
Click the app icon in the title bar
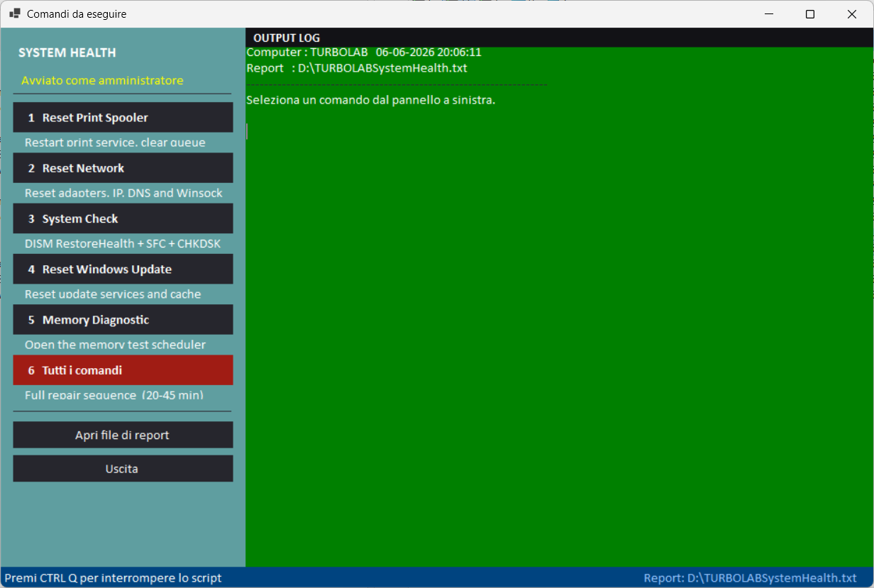click(14, 13)
